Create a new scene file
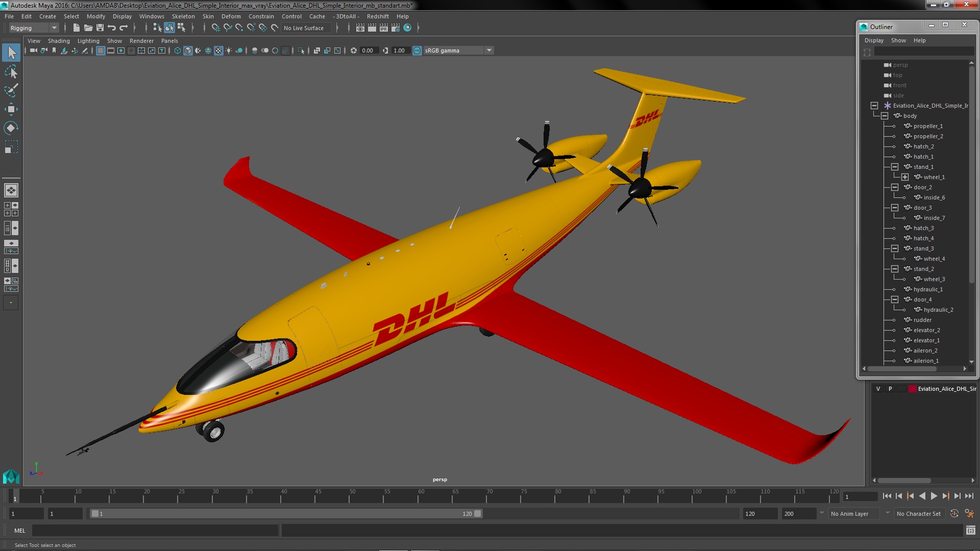The width and height of the screenshot is (980, 551). tap(77, 28)
